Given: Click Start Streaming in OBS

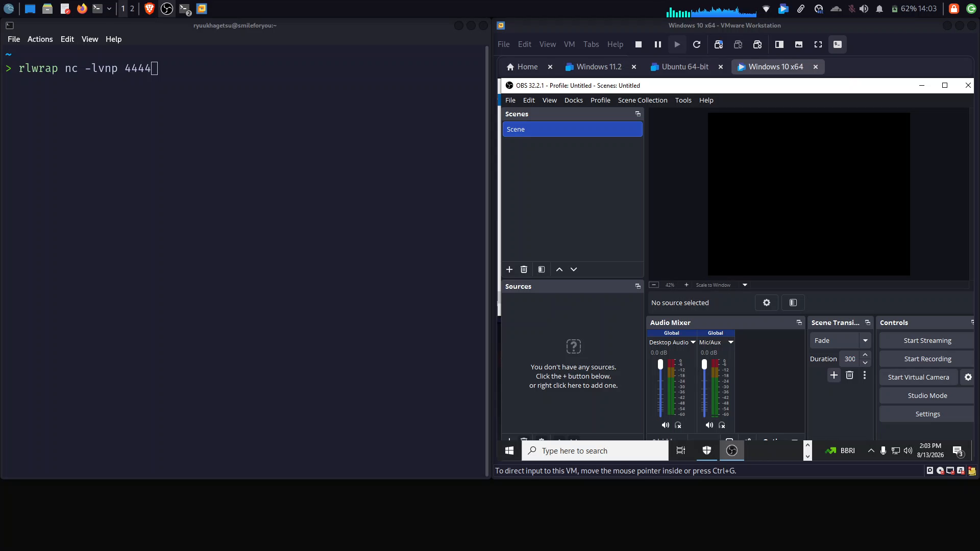Looking at the screenshot, I should (927, 340).
